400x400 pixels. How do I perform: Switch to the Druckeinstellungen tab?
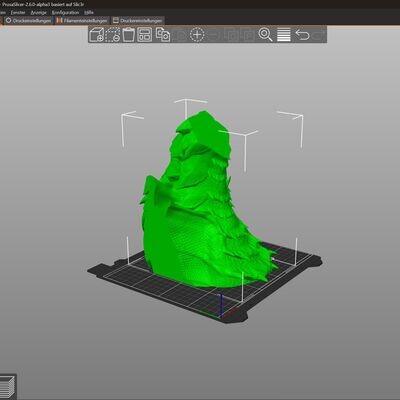click(x=28, y=20)
